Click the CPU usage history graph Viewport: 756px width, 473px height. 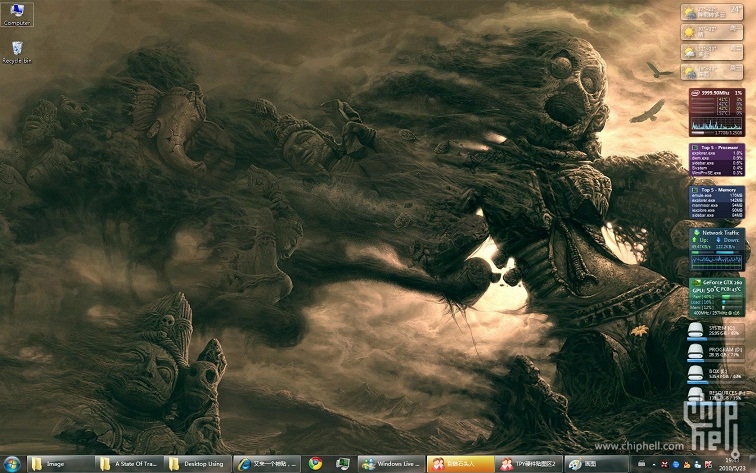[716, 123]
